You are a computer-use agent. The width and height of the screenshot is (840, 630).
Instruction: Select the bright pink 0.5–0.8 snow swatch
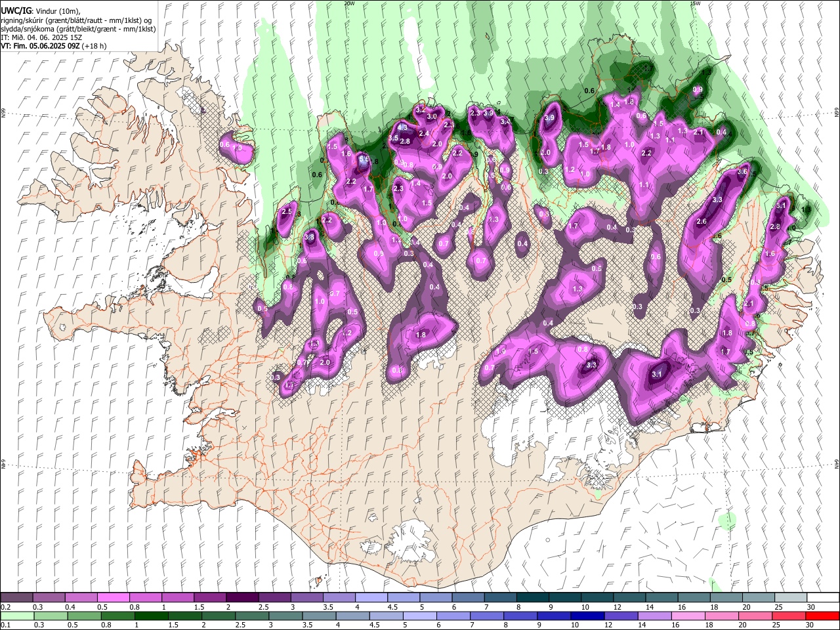point(114,598)
